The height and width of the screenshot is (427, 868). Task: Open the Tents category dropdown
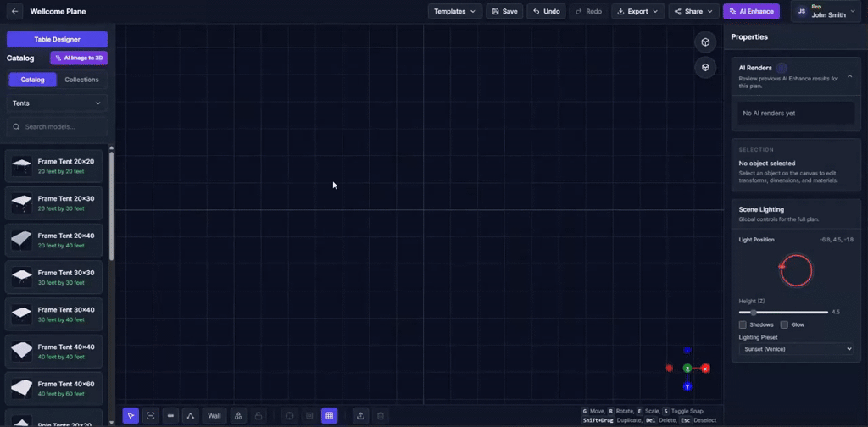coord(57,103)
